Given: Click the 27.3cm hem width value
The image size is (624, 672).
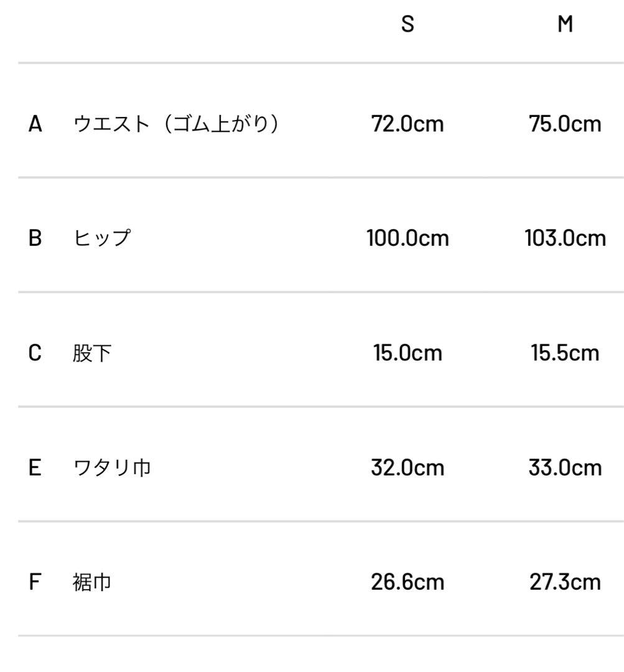Looking at the screenshot, I should pos(565,582).
